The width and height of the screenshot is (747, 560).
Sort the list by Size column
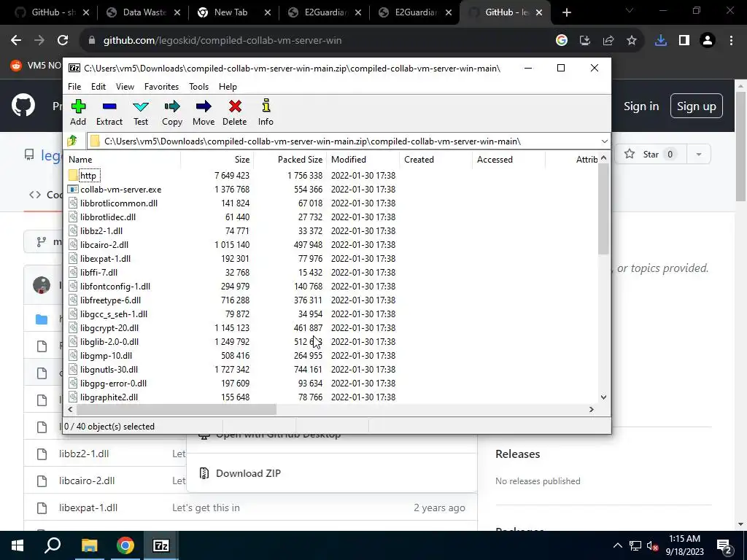(x=217, y=160)
